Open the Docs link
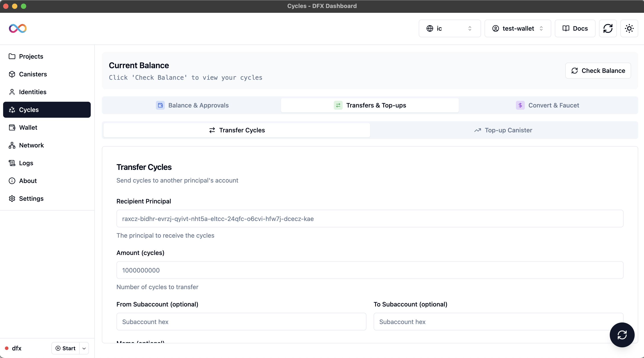This screenshot has width=644, height=358. [x=575, y=28]
